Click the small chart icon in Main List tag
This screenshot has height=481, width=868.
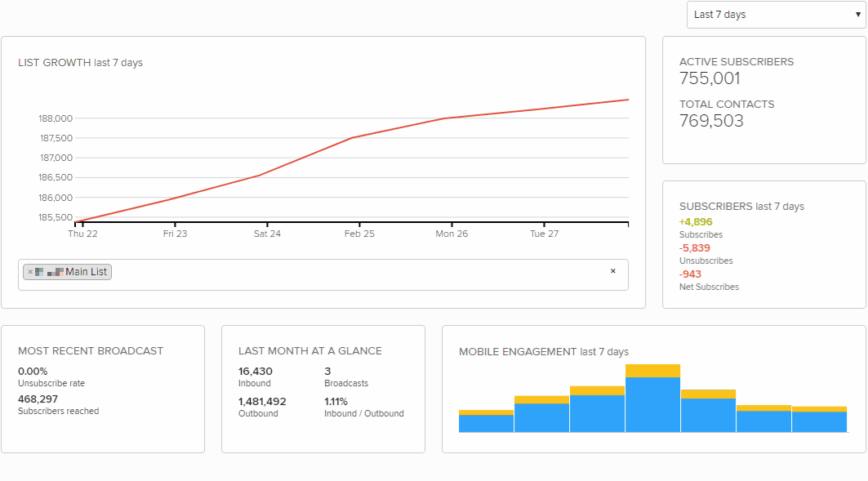(54, 273)
